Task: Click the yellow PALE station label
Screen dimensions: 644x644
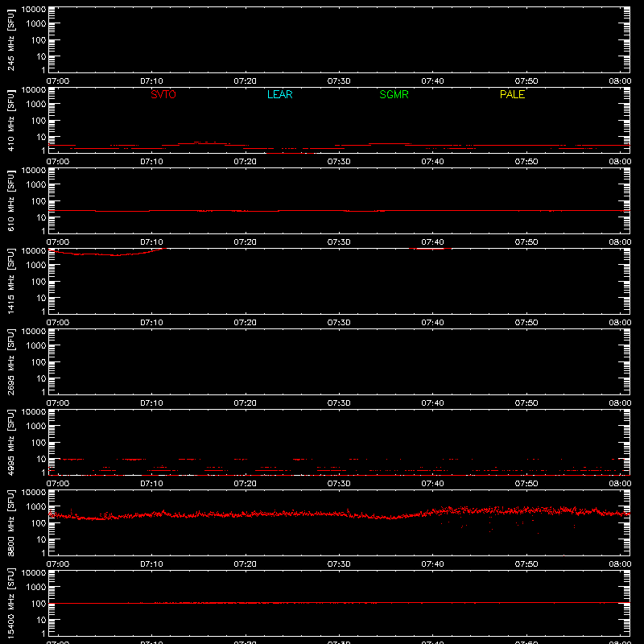Action: pos(512,94)
